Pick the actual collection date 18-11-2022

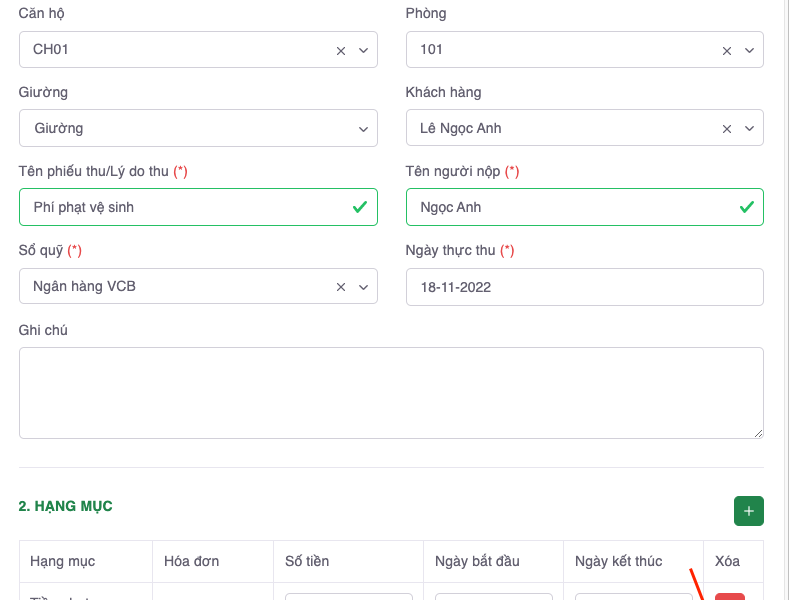pos(584,287)
